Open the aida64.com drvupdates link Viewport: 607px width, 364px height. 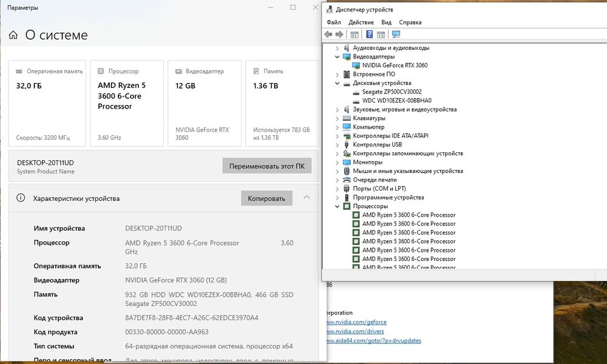(x=374, y=340)
